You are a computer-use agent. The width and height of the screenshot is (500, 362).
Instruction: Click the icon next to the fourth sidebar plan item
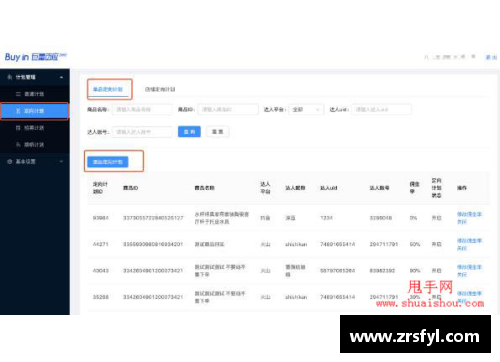[18, 144]
